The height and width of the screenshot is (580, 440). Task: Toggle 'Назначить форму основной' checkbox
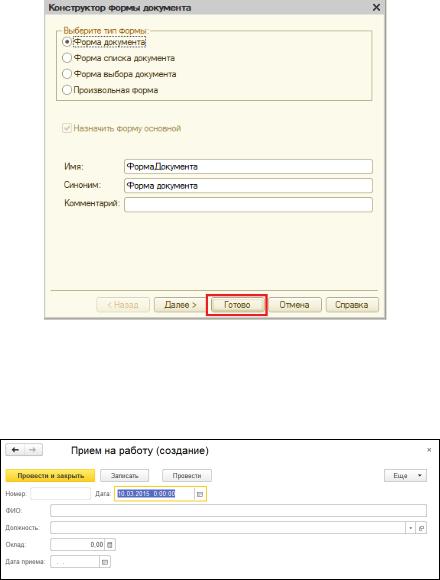click(x=67, y=128)
